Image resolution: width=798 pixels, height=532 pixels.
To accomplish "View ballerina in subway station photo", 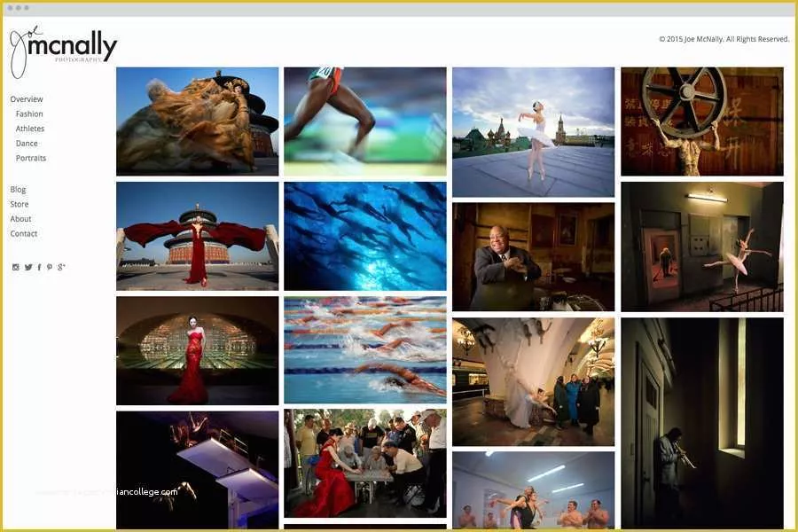I will (x=534, y=382).
